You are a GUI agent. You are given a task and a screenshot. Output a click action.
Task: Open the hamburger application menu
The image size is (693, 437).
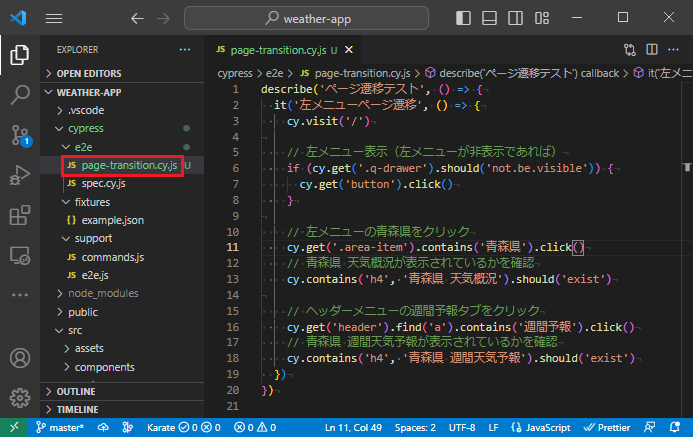pos(54,19)
